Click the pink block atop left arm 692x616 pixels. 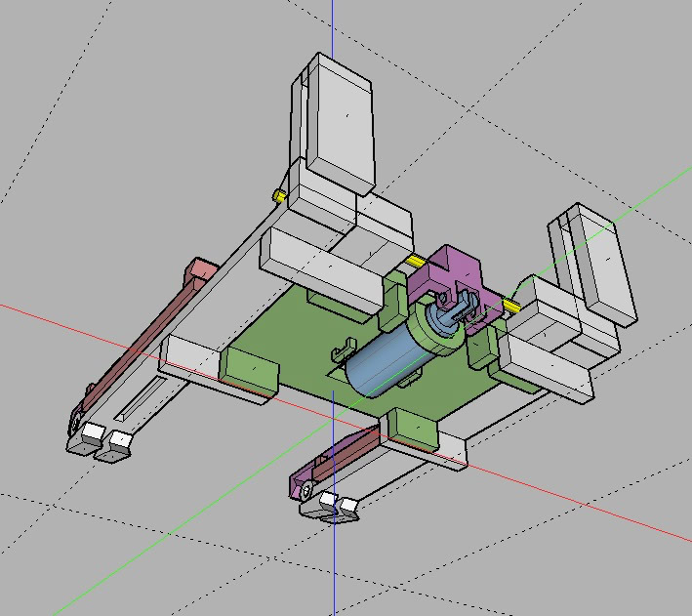pyautogui.click(x=201, y=269)
